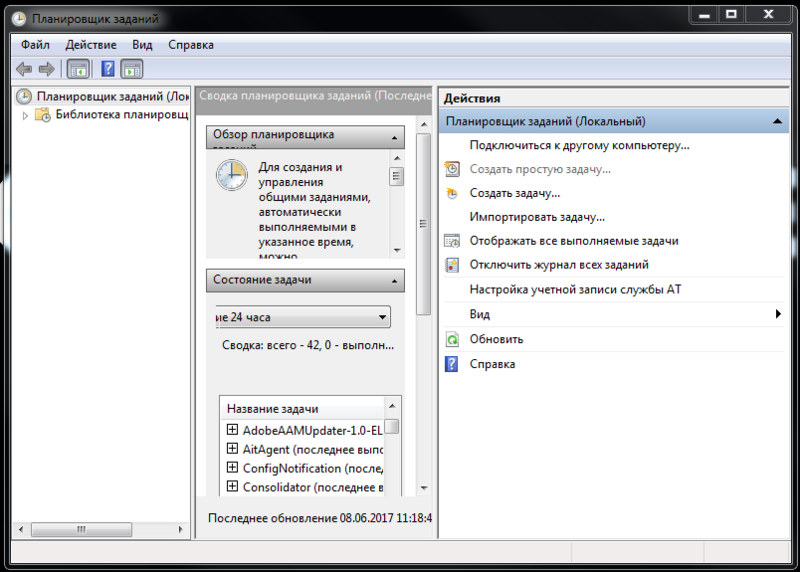
Task: Click the Отображать все выполняемые задачи icon
Action: [452, 241]
